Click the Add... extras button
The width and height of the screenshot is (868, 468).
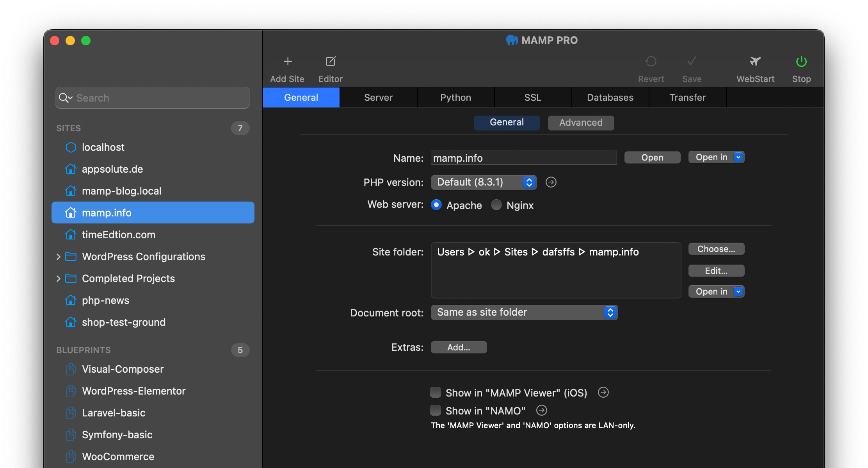coord(459,347)
